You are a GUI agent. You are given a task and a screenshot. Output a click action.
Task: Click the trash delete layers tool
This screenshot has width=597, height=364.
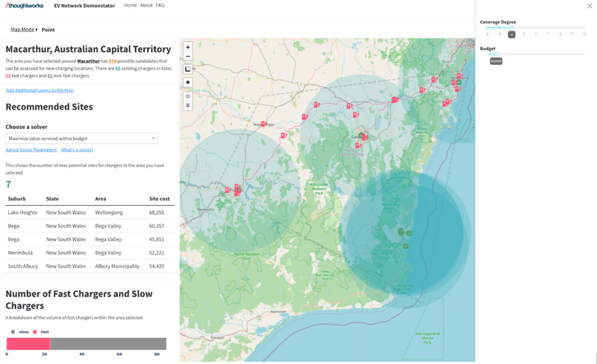click(x=188, y=105)
